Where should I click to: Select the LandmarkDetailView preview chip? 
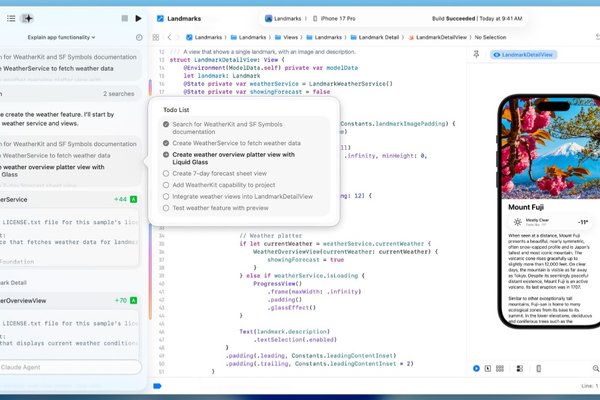tap(523, 55)
